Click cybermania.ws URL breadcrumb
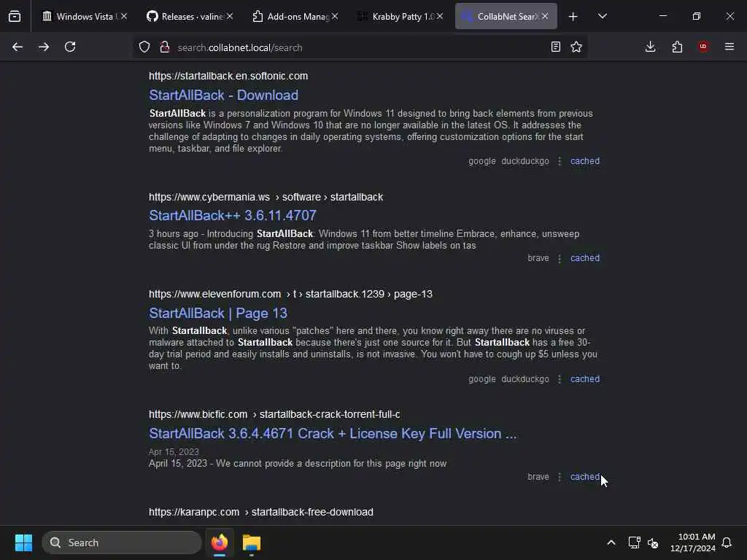747x560 pixels. (266, 197)
